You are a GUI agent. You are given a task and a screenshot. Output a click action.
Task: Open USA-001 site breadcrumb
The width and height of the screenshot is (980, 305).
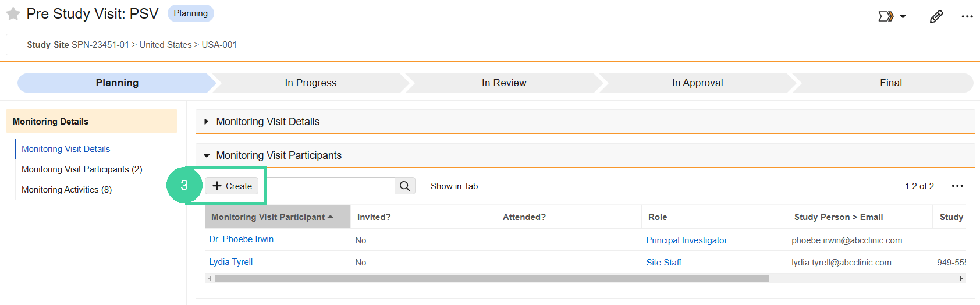[219, 45]
